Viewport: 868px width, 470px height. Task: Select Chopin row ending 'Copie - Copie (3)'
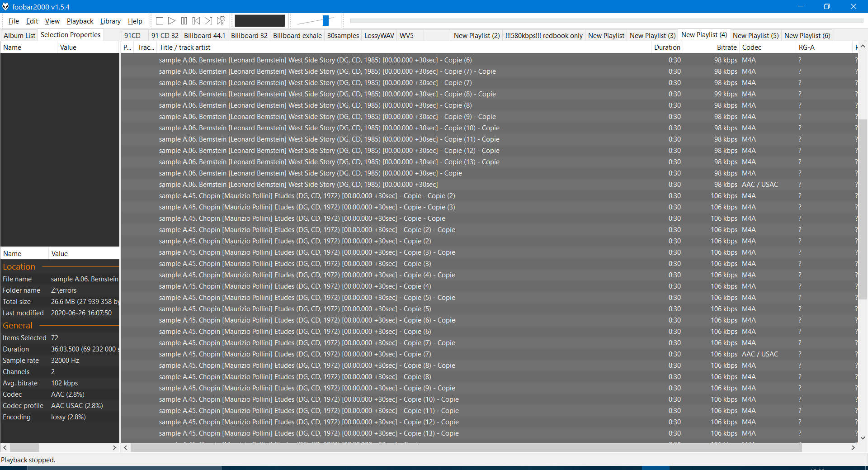(x=489, y=207)
